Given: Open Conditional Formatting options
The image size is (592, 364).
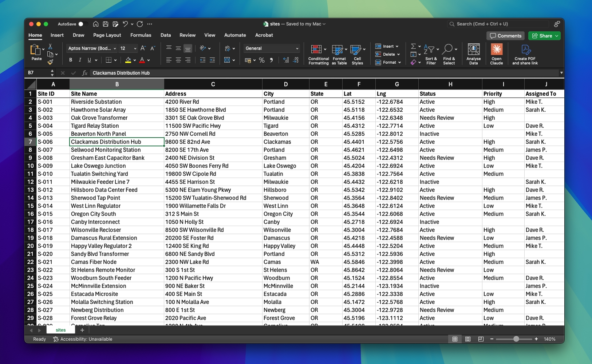Looking at the screenshot, I should [x=318, y=54].
